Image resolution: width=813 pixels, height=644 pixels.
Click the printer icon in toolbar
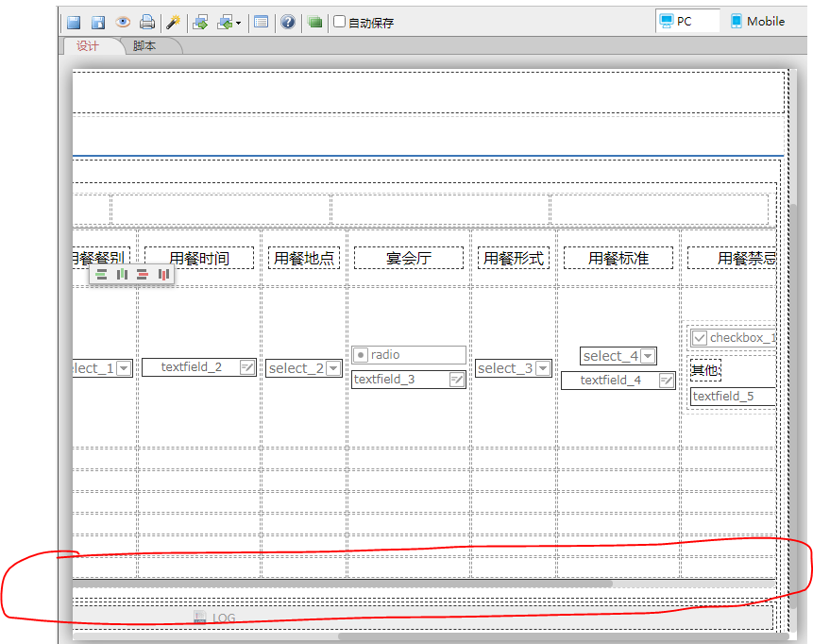147,22
